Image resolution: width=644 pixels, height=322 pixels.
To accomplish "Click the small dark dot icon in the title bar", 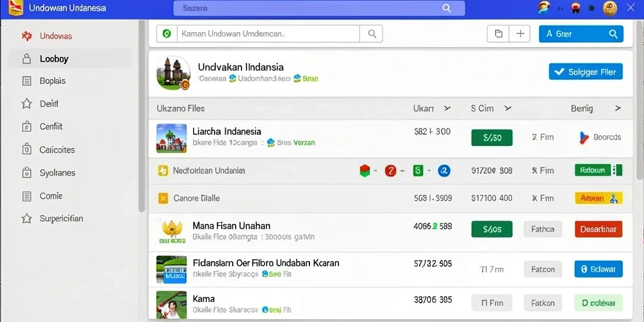I will pyautogui.click(x=592, y=8).
